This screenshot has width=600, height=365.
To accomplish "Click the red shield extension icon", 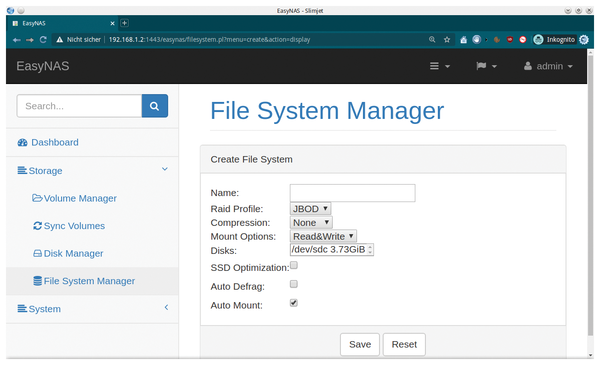I will 510,39.
